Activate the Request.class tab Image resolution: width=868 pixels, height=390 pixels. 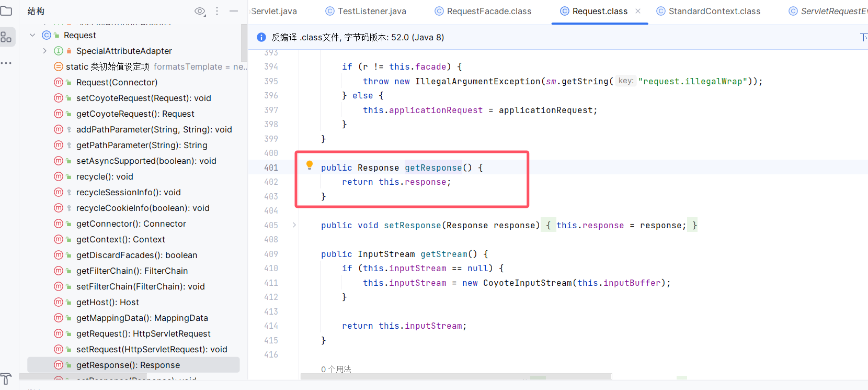[x=600, y=11]
